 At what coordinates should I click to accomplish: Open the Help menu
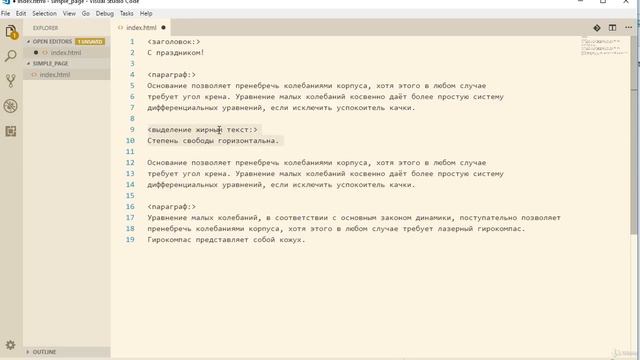coord(146,13)
